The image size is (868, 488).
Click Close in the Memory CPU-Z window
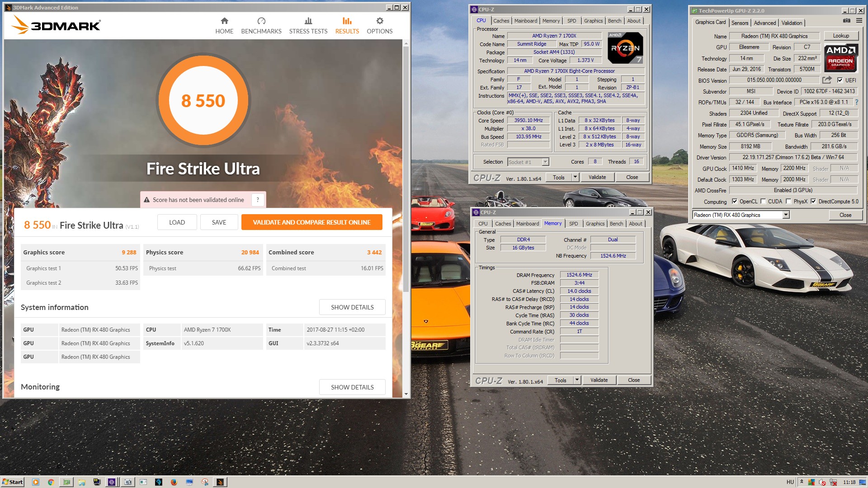click(x=633, y=380)
